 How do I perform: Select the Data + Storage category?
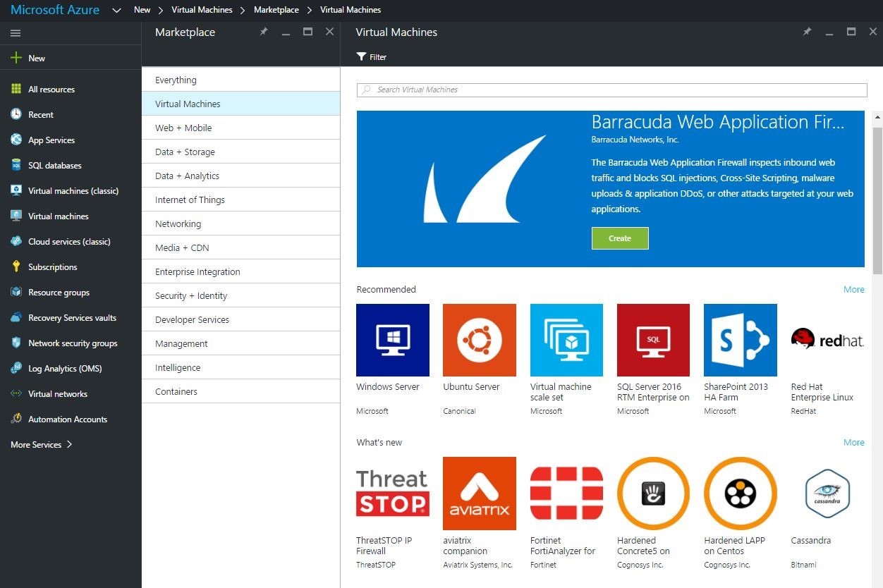(x=240, y=152)
